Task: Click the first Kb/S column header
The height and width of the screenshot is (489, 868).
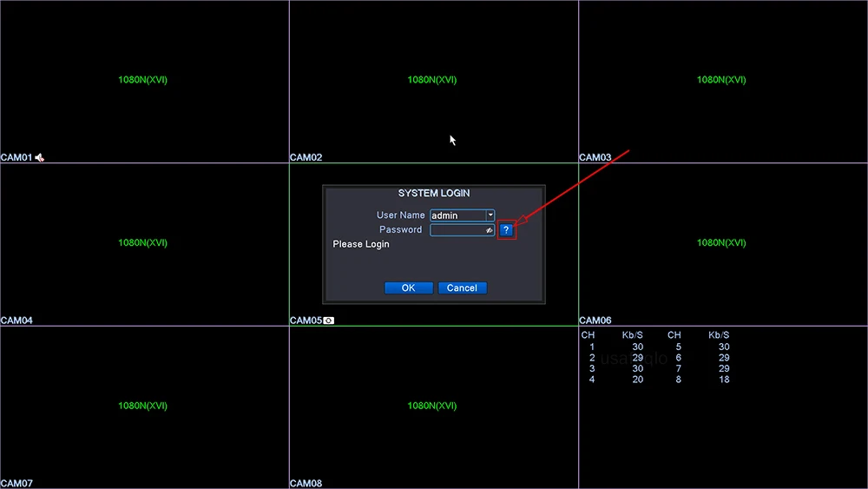Action: 632,335
